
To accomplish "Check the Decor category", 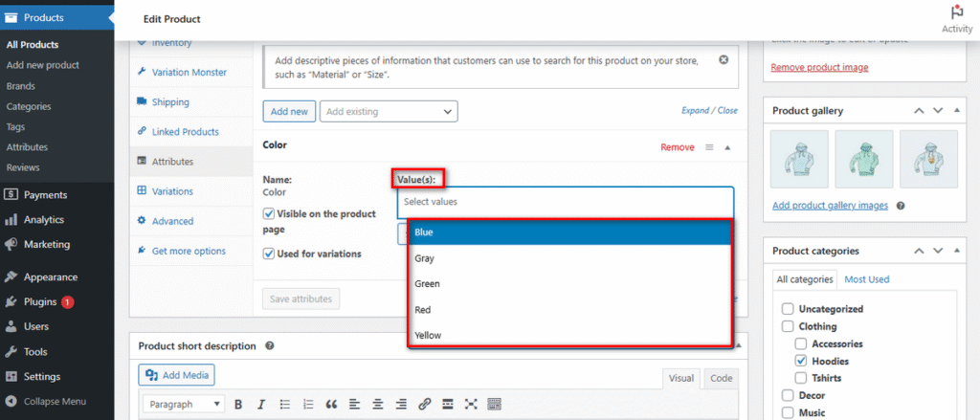I will pyautogui.click(x=788, y=396).
